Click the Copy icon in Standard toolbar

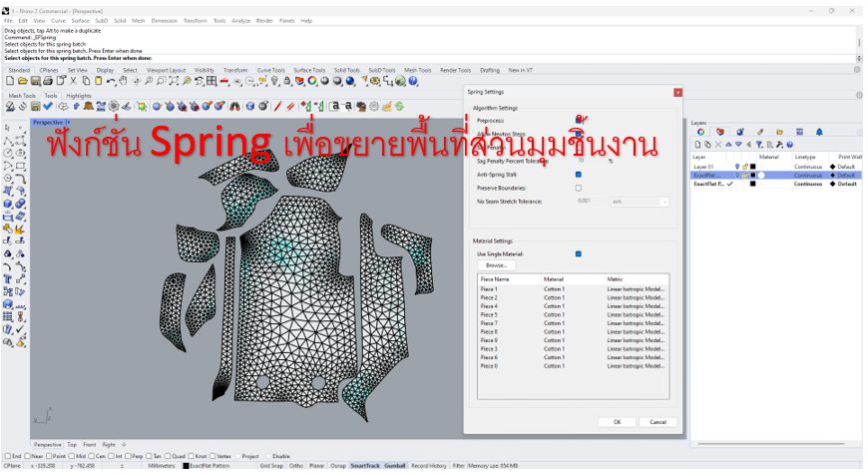tap(86, 82)
